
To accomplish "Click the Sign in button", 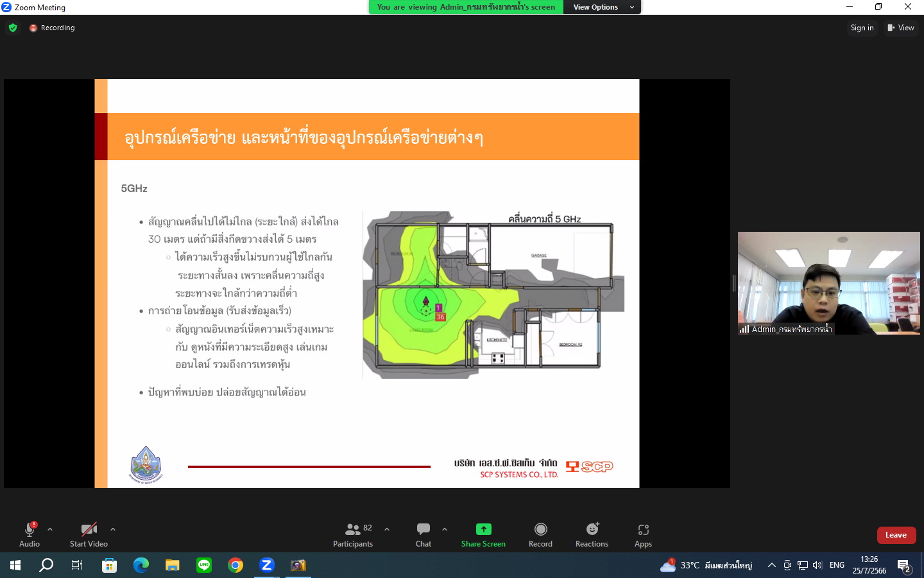I will pyautogui.click(x=862, y=28).
